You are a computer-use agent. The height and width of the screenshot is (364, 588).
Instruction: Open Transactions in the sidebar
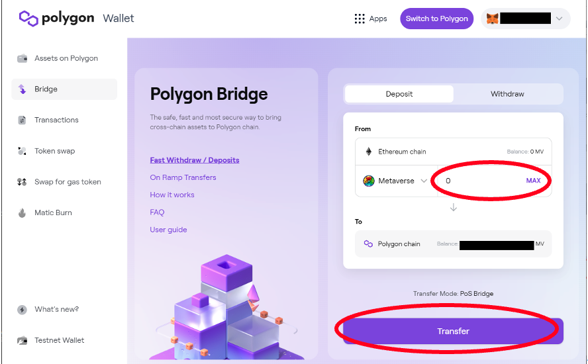pyautogui.click(x=56, y=120)
